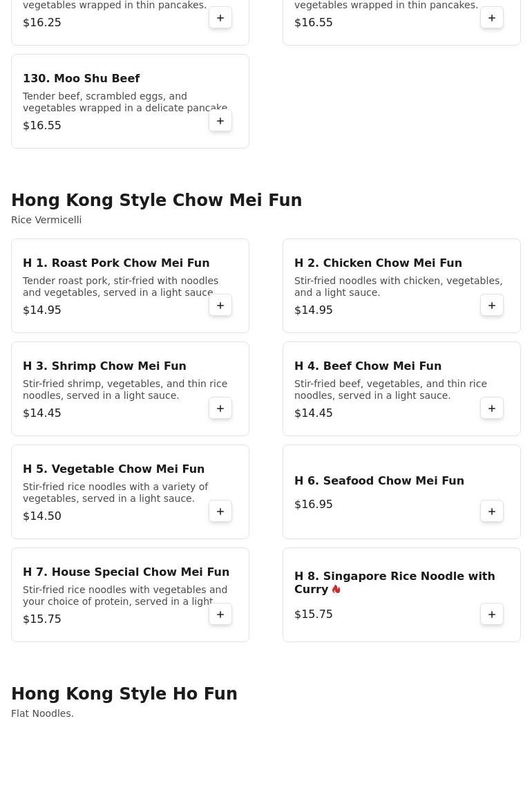The width and height of the screenshot is (532, 806).
Task: Click the $15.75 House Special price
Action: (42, 619)
